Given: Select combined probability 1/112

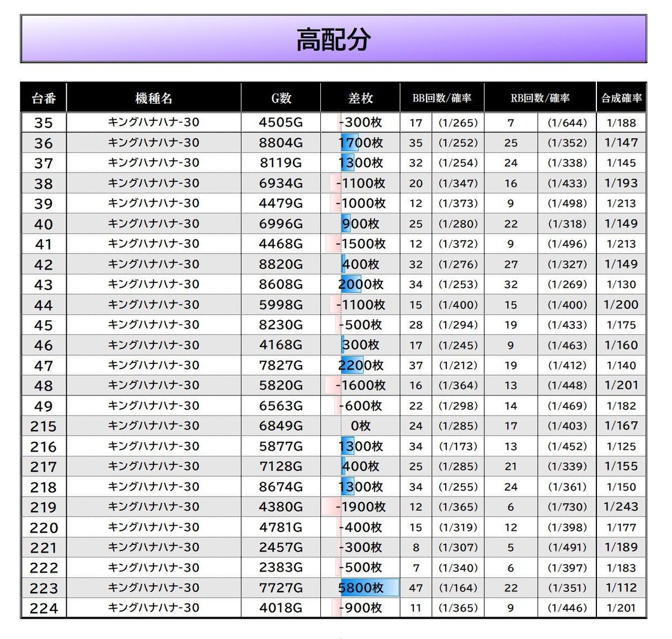Looking at the screenshot, I should point(622,588).
